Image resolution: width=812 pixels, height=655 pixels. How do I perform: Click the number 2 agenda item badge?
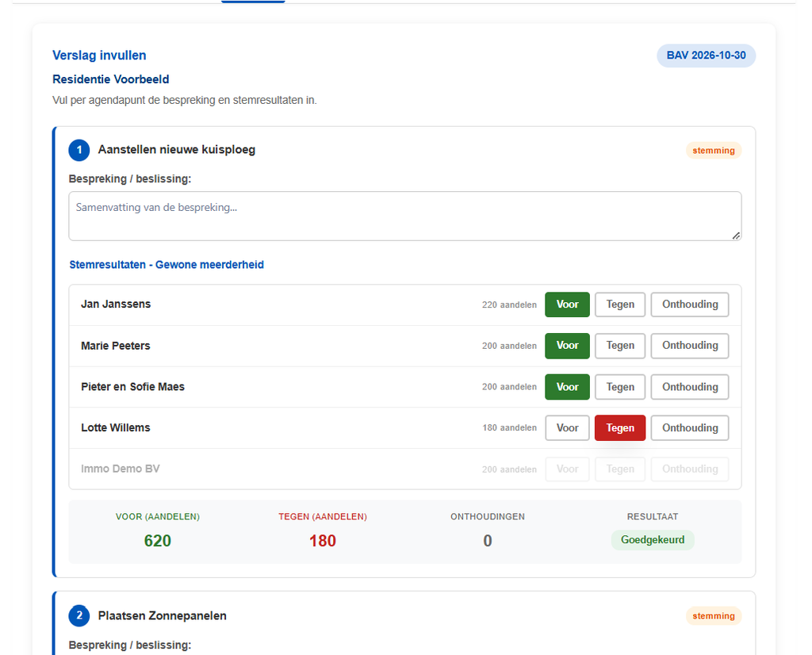coord(79,615)
